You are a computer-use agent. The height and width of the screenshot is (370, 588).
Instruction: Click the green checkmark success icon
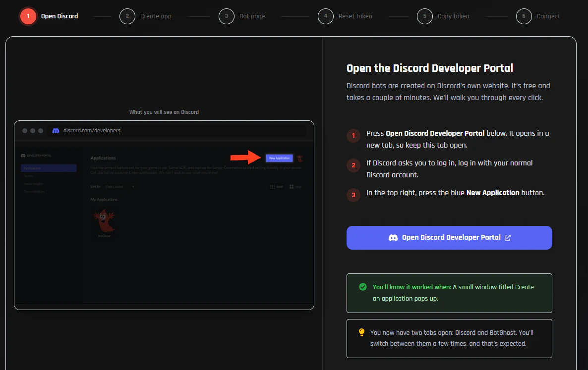[362, 287]
